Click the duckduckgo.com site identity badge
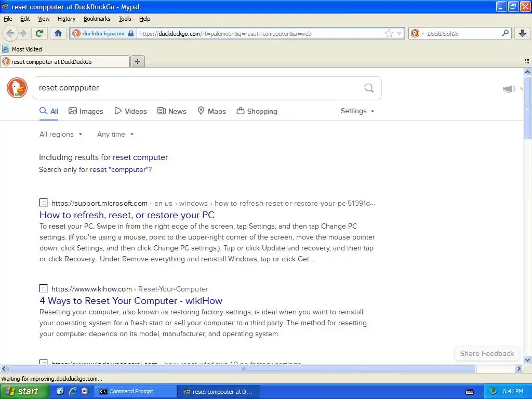Viewport: 532px width, 399px height. point(103,33)
